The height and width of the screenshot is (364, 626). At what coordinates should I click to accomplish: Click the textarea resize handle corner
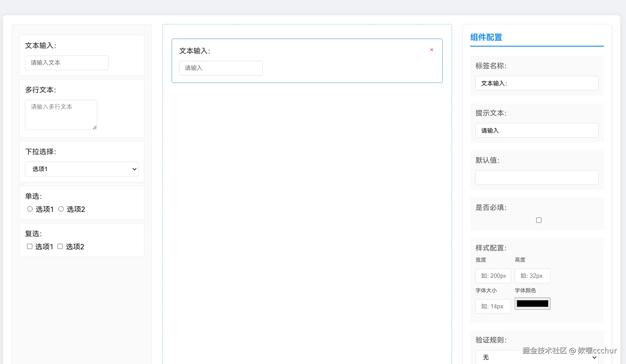click(x=95, y=127)
